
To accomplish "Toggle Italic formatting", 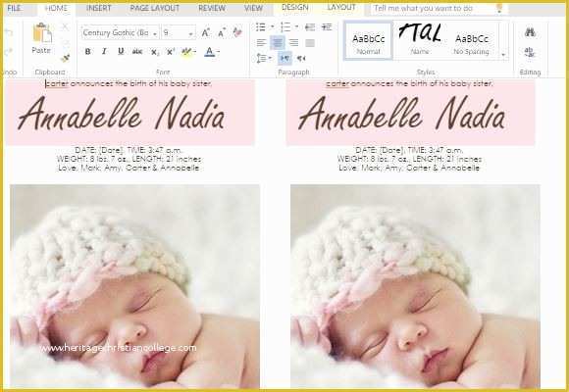I will click(x=104, y=52).
